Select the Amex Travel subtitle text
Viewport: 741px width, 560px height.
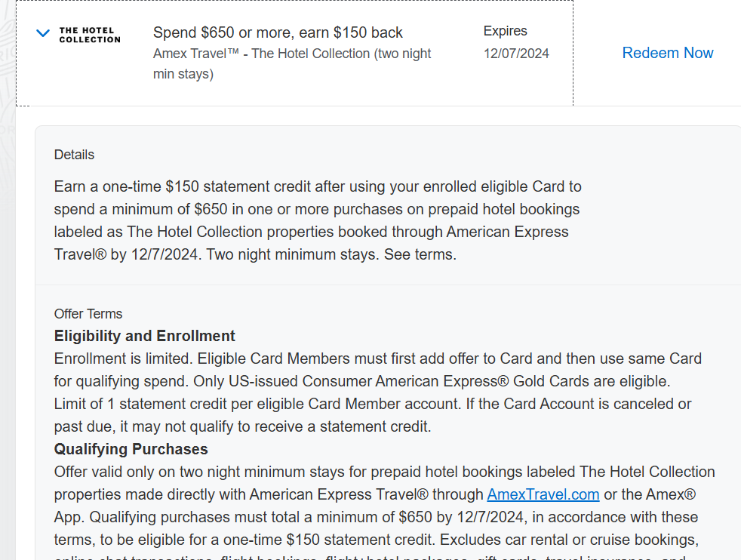point(291,54)
